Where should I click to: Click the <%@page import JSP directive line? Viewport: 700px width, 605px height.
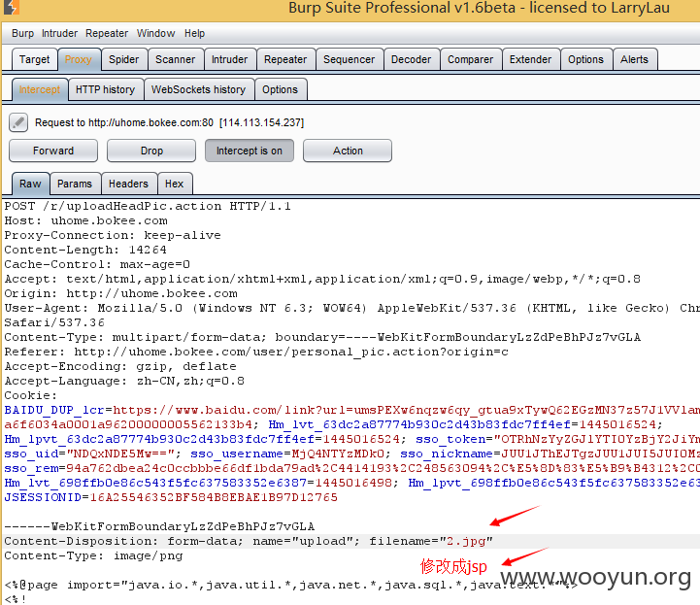pos(290,585)
